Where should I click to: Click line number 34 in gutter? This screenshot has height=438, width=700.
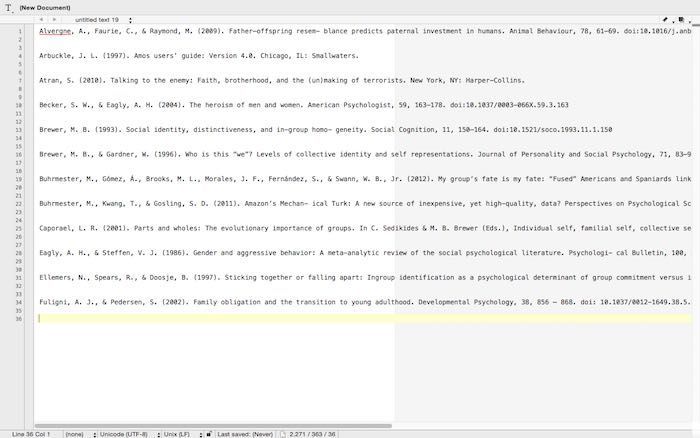pyautogui.click(x=19, y=302)
